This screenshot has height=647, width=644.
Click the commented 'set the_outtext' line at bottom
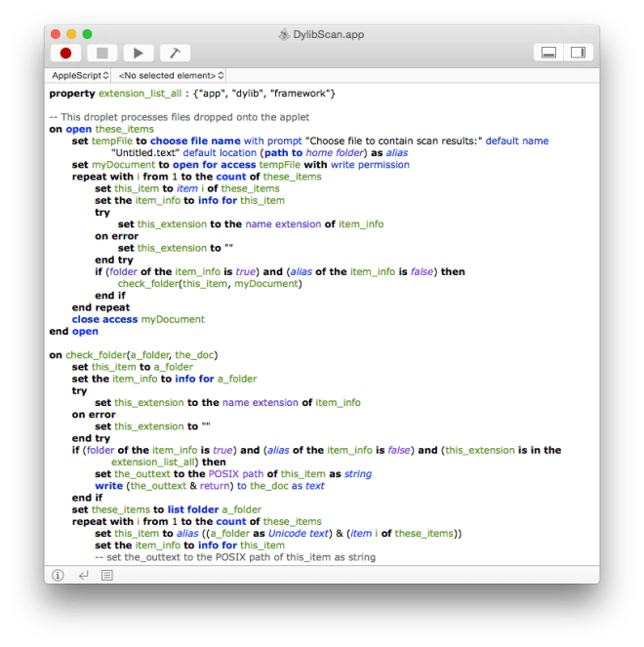[235, 557]
